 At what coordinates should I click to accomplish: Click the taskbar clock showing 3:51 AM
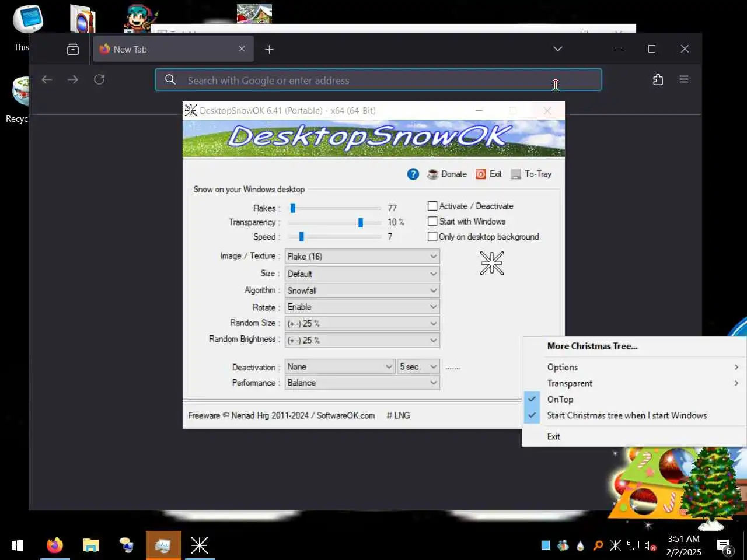[x=683, y=545]
